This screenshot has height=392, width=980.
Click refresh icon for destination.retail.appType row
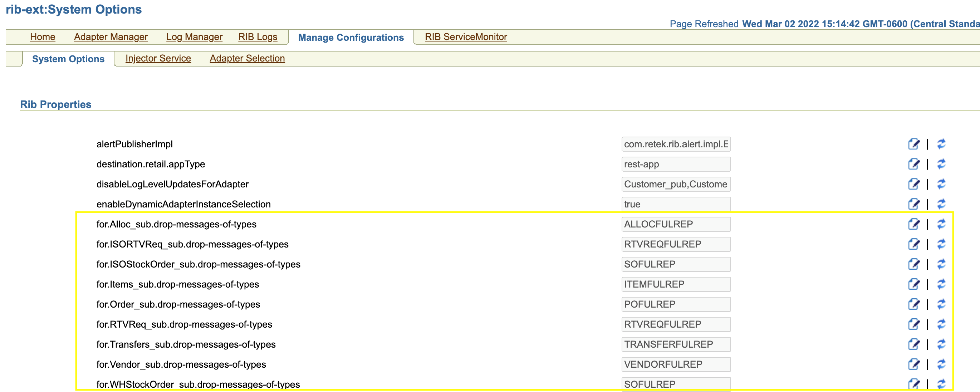click(941, 164)
